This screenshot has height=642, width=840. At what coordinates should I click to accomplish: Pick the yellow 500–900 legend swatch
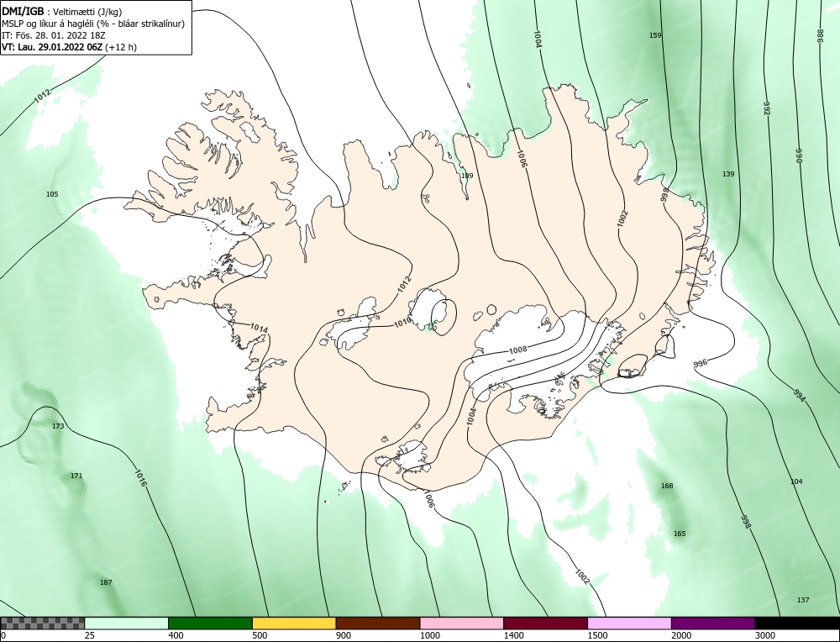[x=294, y=623]
